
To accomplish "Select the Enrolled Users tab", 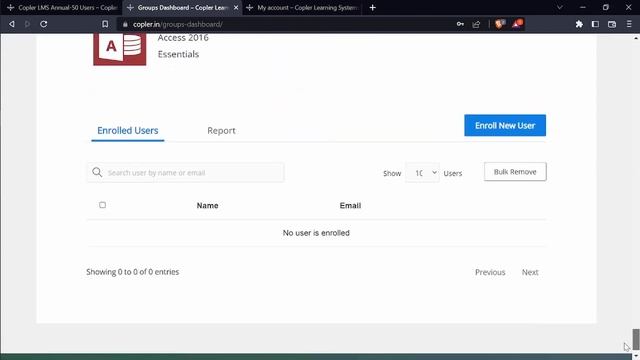I will (128, 131).
